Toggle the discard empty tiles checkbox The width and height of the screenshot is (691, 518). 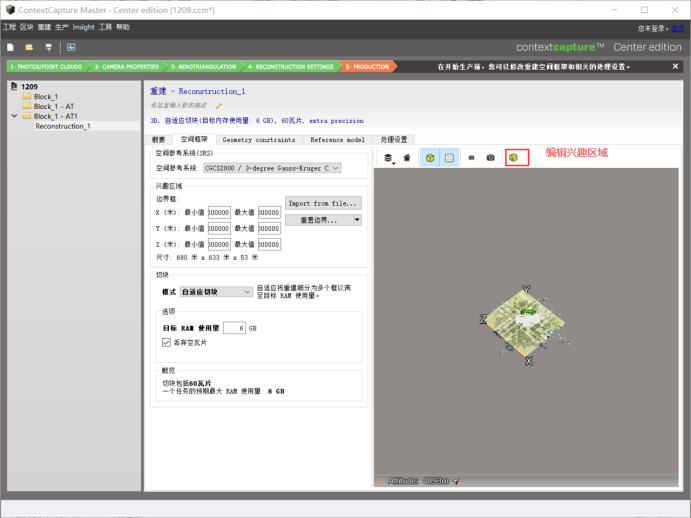(166, 342)
